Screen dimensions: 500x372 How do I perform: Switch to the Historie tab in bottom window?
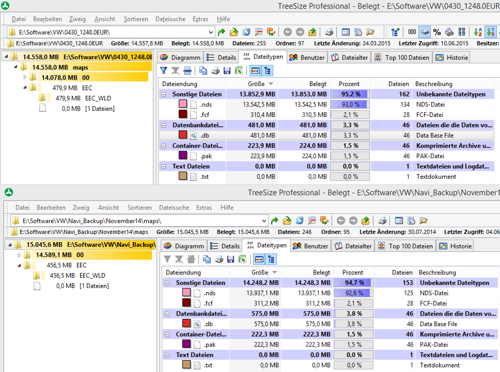click(x=456, y=246)
